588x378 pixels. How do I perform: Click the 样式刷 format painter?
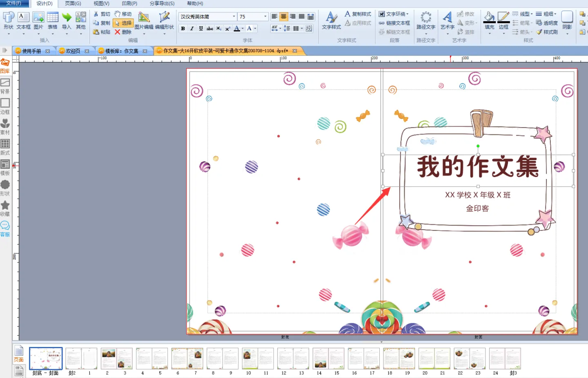tap(547, 32)
